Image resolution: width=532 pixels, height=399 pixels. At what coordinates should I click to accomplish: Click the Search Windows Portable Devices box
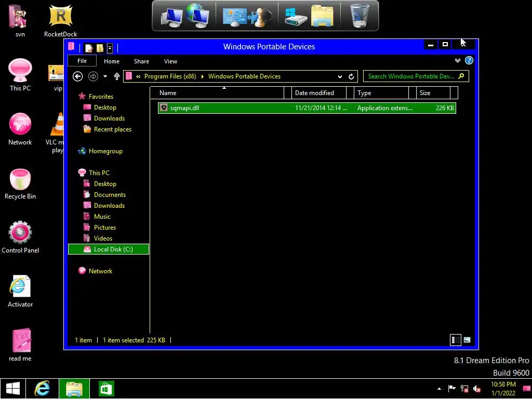click(x=416, y=76)
